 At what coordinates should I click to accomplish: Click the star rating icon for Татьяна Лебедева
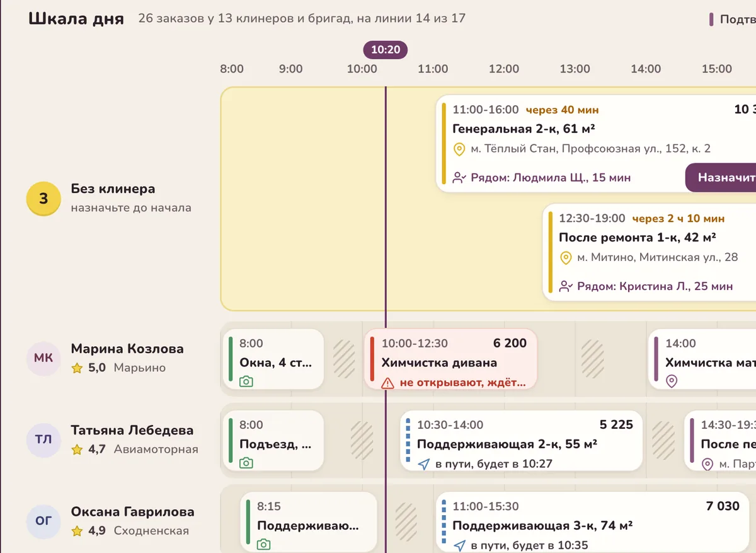click(x=77, y=450)
